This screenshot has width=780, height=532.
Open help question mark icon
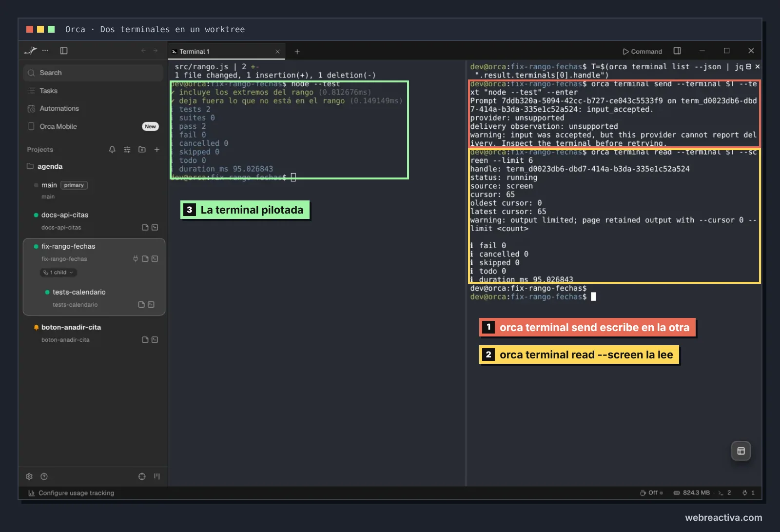coord(44,476)
